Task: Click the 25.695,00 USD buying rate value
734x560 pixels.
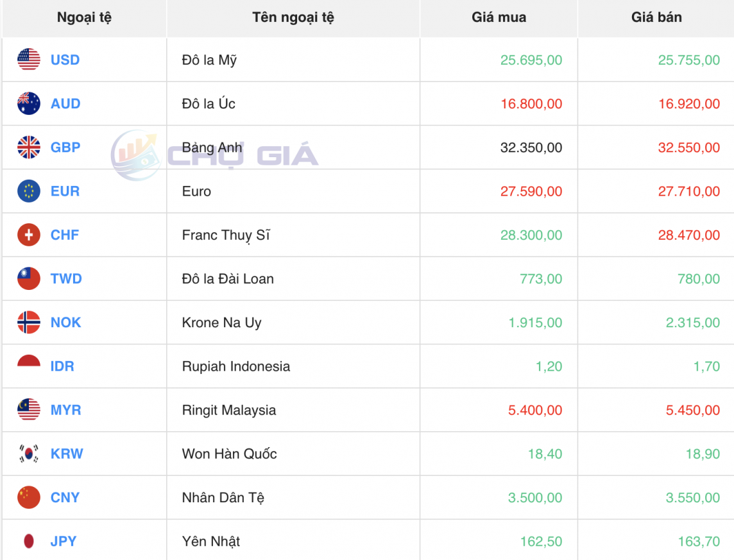Action: pos(532,60)
